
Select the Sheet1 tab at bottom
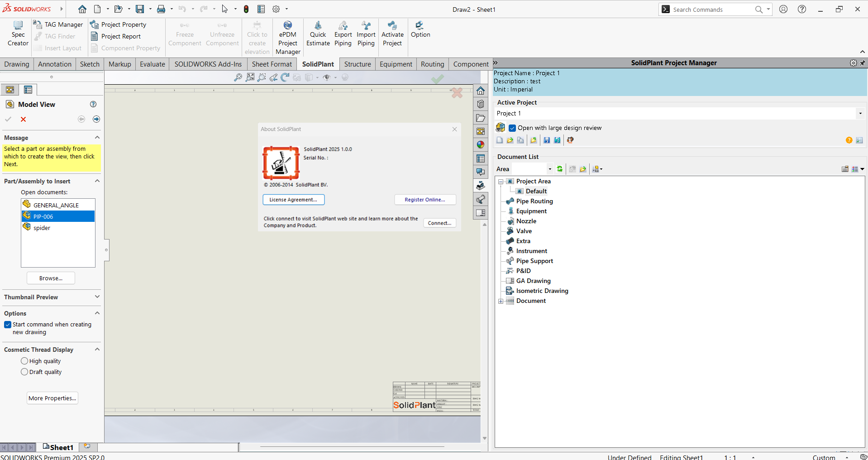click(57, 447)
